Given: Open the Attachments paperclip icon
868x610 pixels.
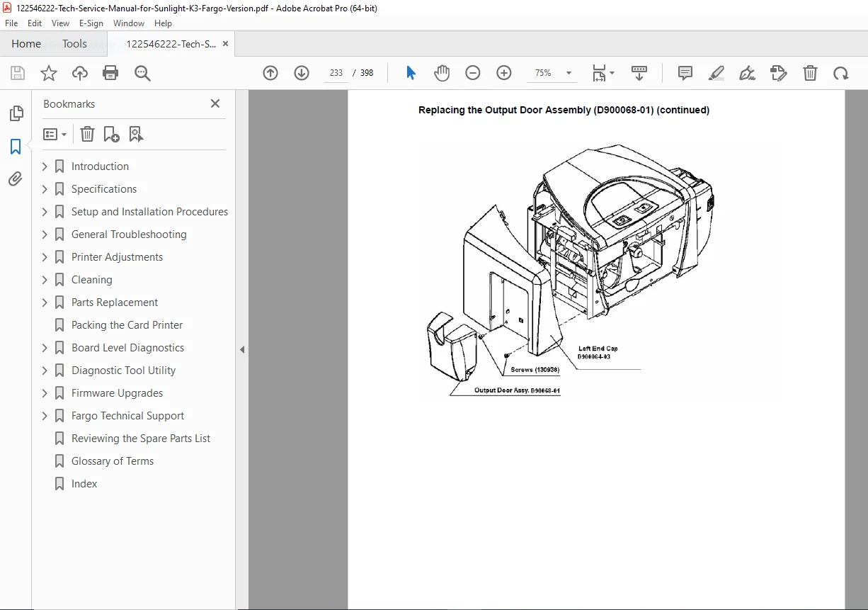Looking at the screenshot, I should pyautogui.click(x=16, y=179).
